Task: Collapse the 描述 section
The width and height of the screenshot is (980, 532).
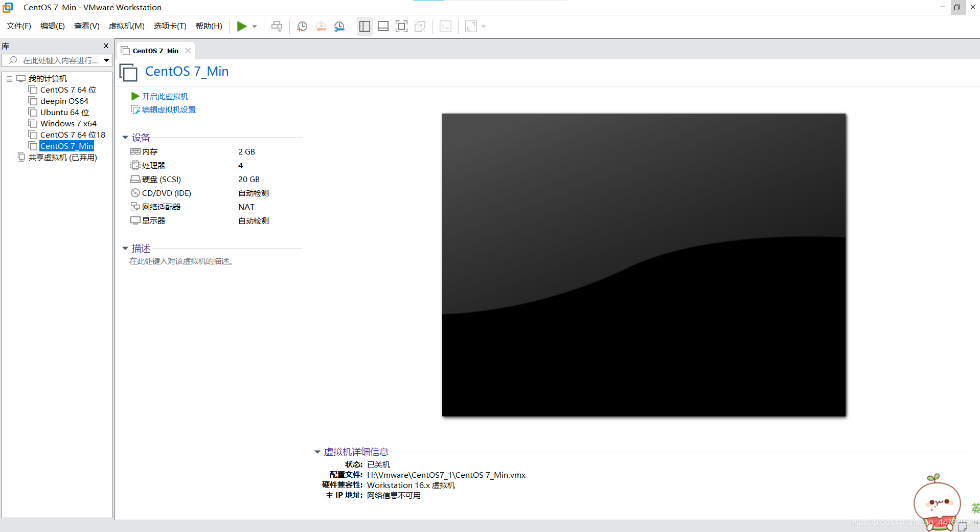Action: tap(125, 249)
